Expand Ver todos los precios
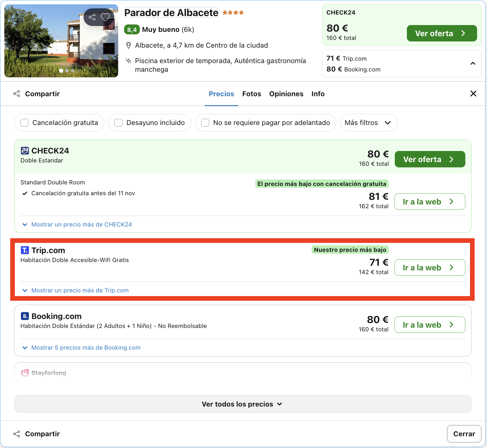The width and height of the screenshot is (487, 448). pos(243,404)
